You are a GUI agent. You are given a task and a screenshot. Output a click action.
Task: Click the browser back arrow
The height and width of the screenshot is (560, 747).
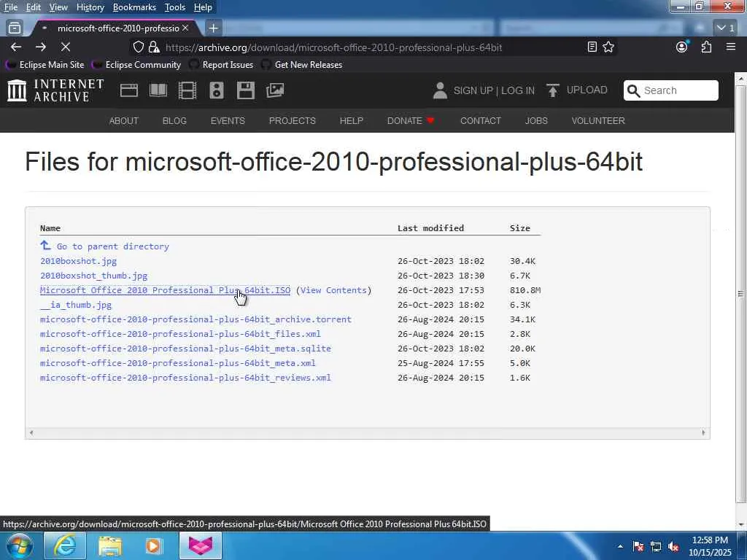click(16, 47)
